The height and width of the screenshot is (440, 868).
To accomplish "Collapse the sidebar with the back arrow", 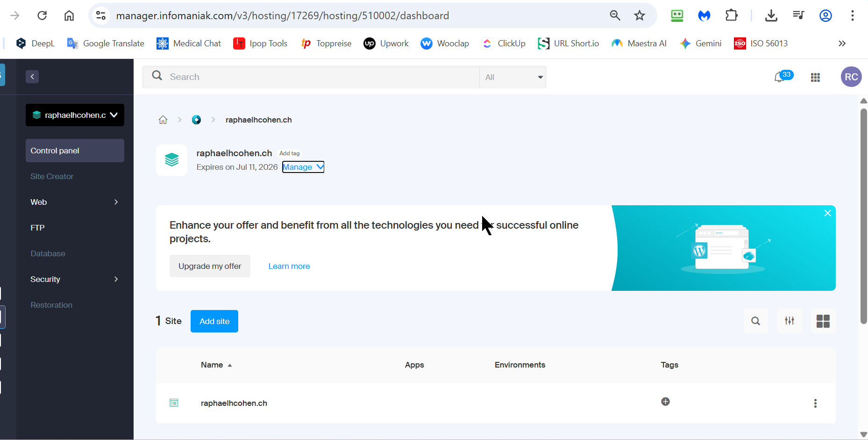I will click(32, 77).
